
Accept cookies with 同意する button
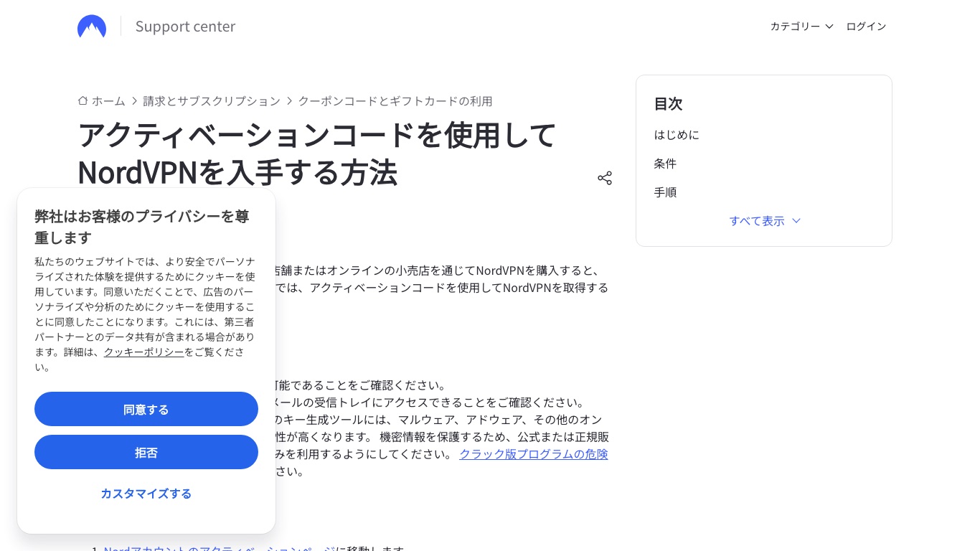click(146, 409)
